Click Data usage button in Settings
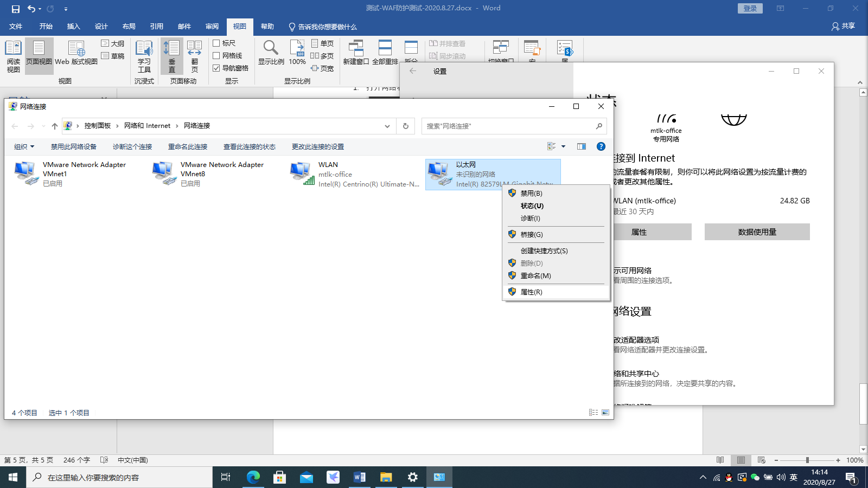Image resolution: width=868 pixels, height=488 pixels. click(757, 232)
